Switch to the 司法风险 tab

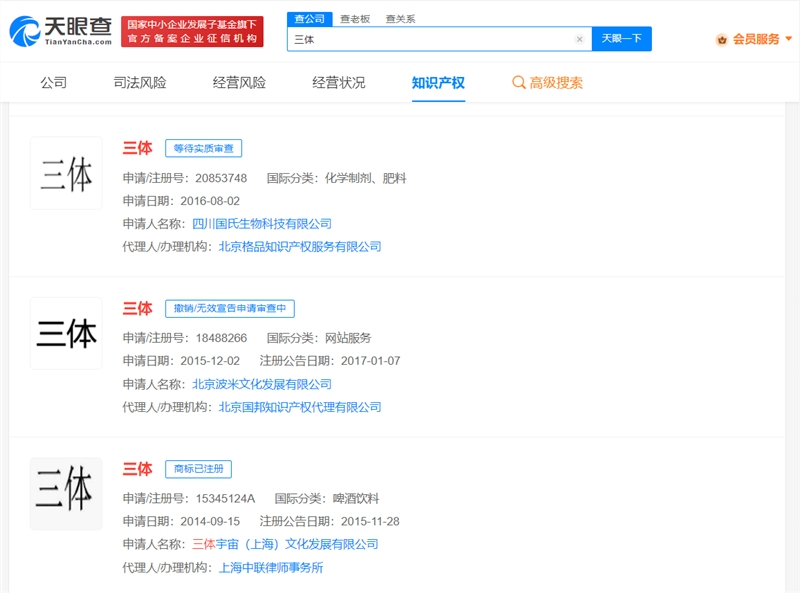click(140, 83)
